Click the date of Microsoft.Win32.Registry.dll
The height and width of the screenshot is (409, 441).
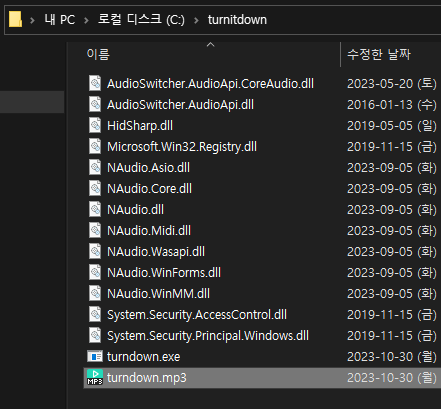392,147
